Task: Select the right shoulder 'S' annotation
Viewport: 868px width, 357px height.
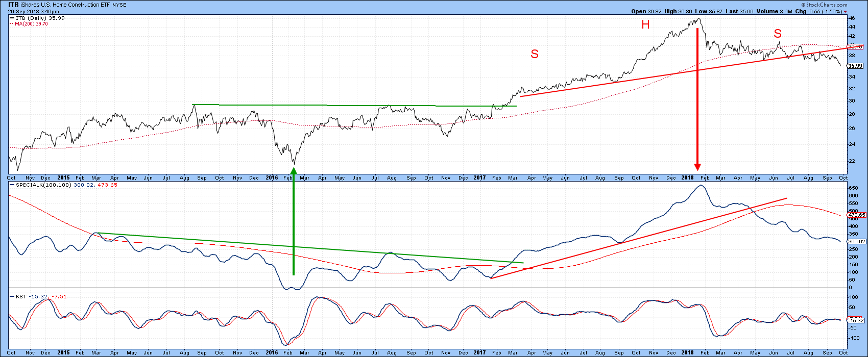Action: pos(777,34)
